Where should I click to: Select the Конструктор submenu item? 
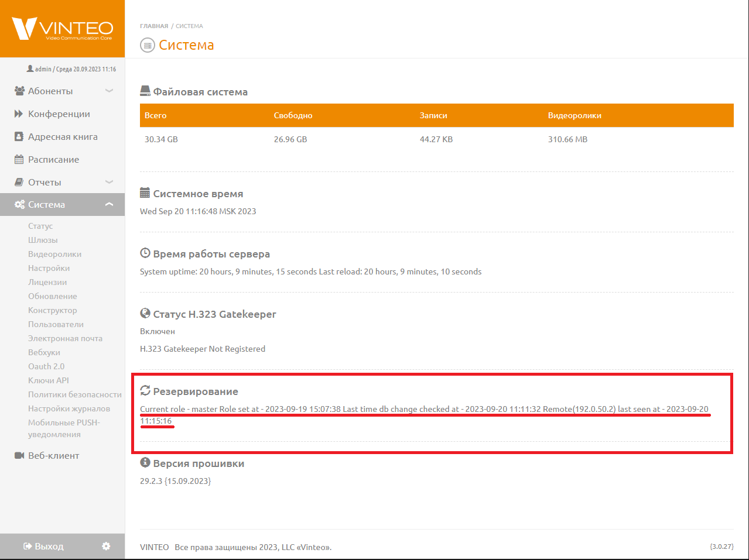[53, 310]
